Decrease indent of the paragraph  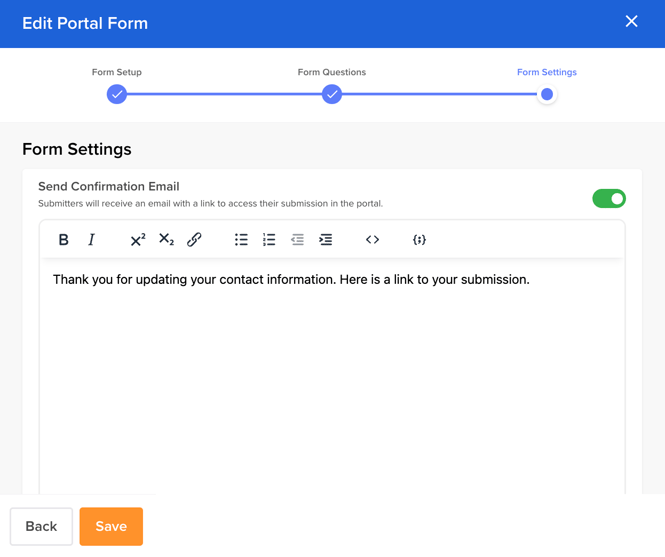pos(297,240)
